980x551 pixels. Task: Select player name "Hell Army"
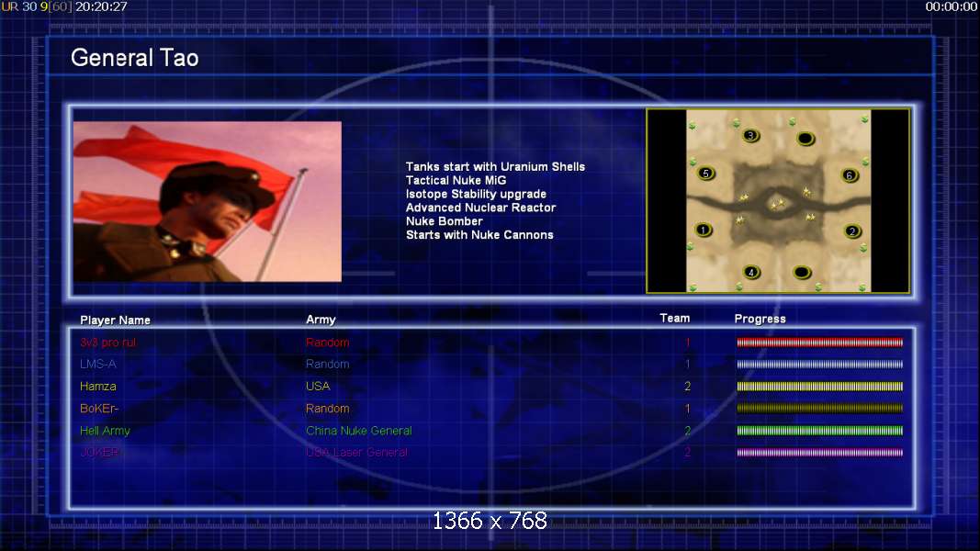[105, 431]
